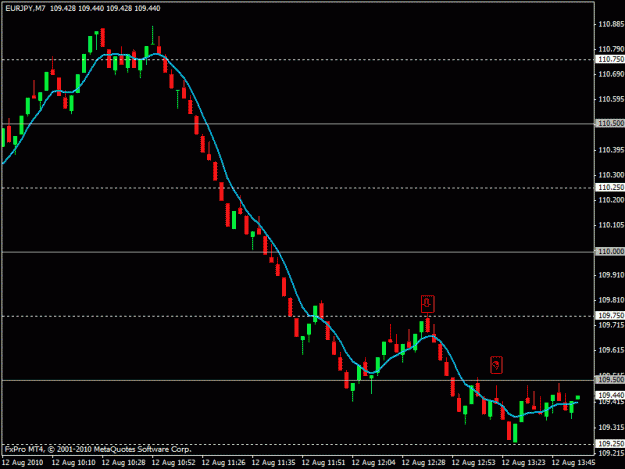
Task: Click the 12 Aug 10:28 time label
Action: coord(123,463)
